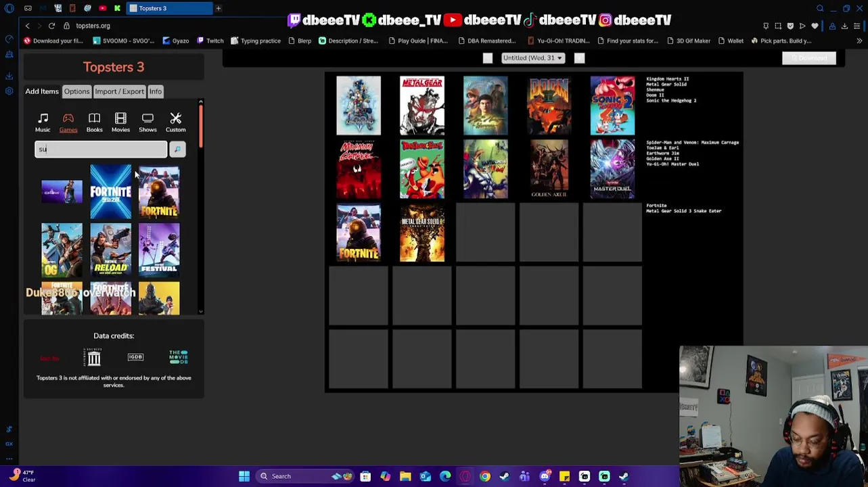Open the Untitled chart selector dropdown
Screen dimensions: 868x487
pyautogui.click(x=532, y=58)
